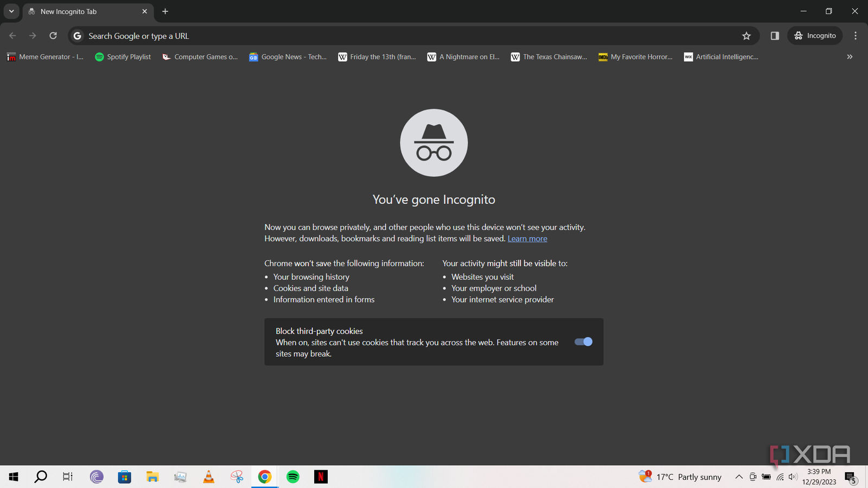Screen dimensions: 868x488
Task: Open the Google News bookmark
Action: (288, 57)
